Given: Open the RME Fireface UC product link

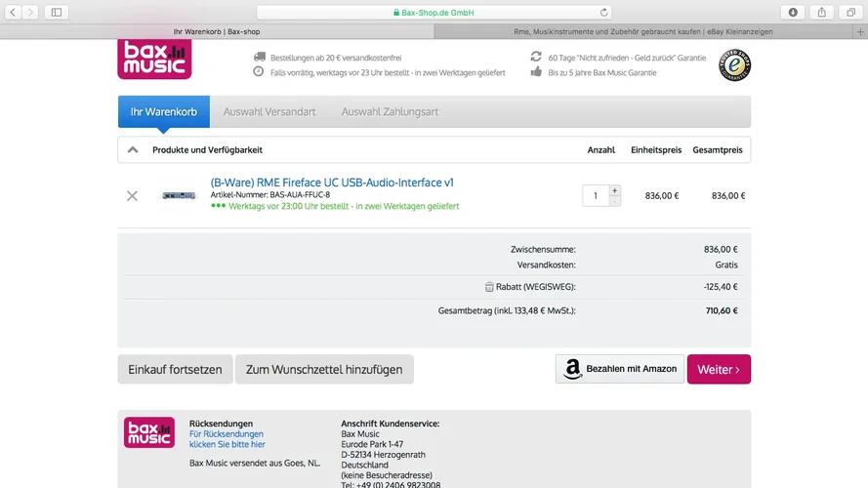Looking at the screenshot, I should [x=332, y=183].
